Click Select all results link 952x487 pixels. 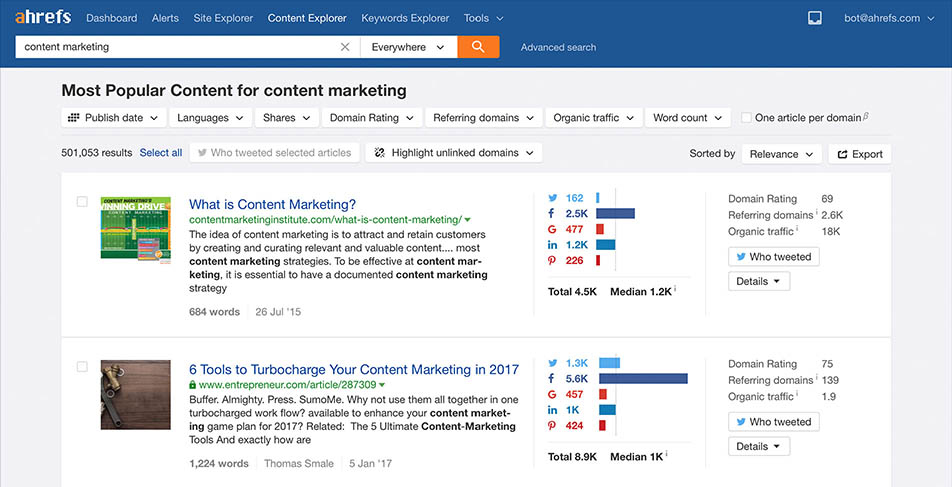pyautogui.click(x=161, y=153)
